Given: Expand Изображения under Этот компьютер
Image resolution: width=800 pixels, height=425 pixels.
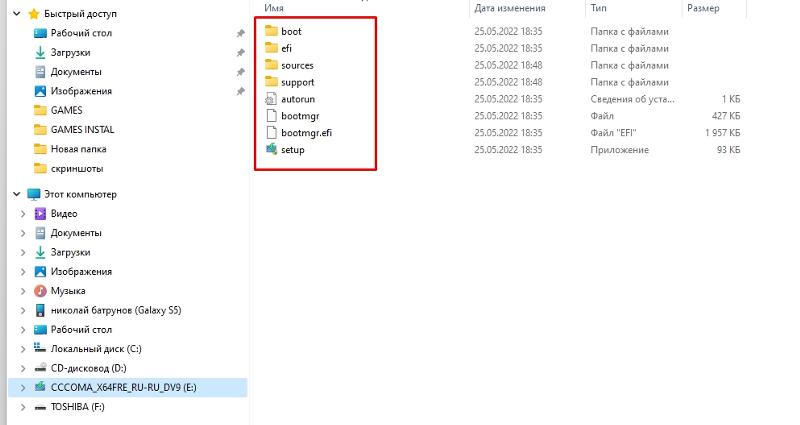Looking at the screenshot, I should tap(23, 272).
